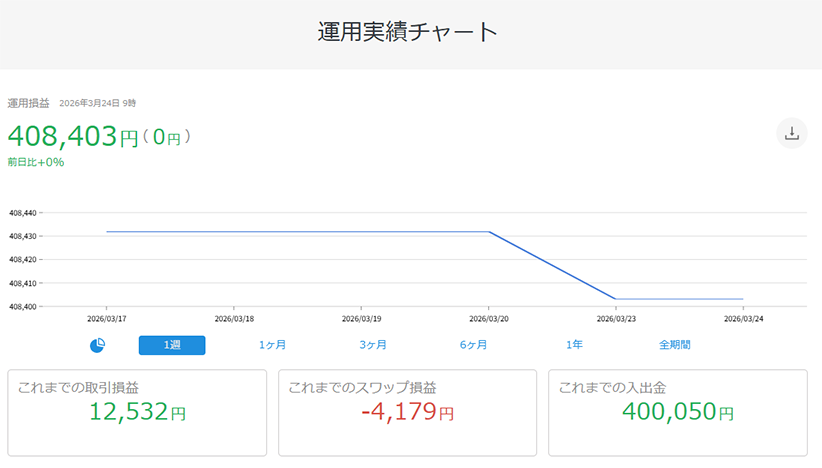The height and width of the screenshot is (468, 822).
Task: Click the -4,179円 swap loss value
Action: 407,411
